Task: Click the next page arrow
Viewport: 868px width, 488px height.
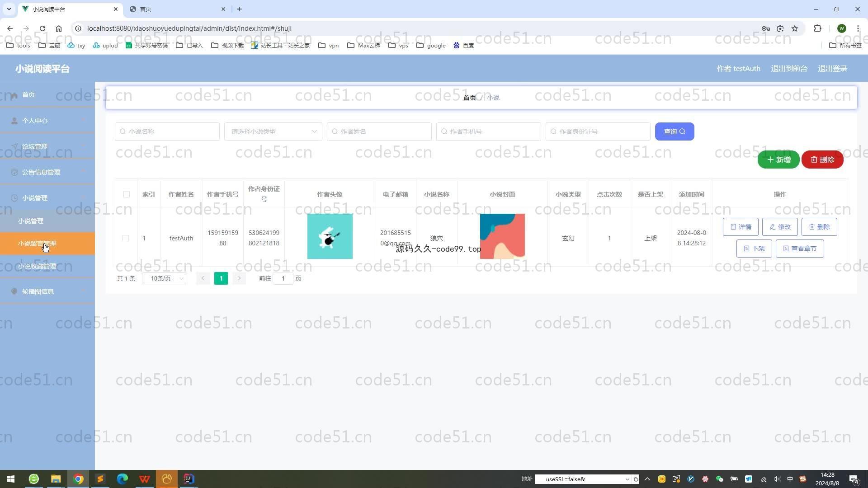Action: pyautogui.click(x=239, y=278)
